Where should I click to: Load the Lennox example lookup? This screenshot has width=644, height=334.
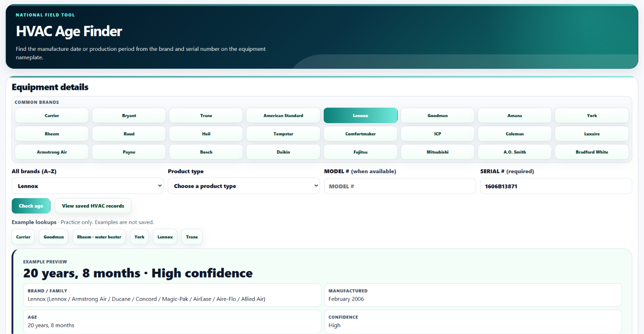tap(165, 237)
